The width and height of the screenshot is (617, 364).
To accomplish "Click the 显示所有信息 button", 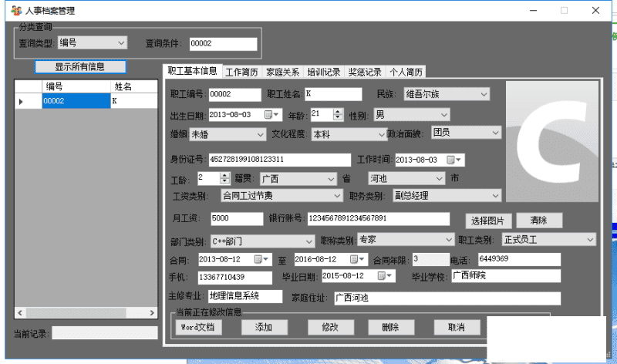I will coord(80,66).
